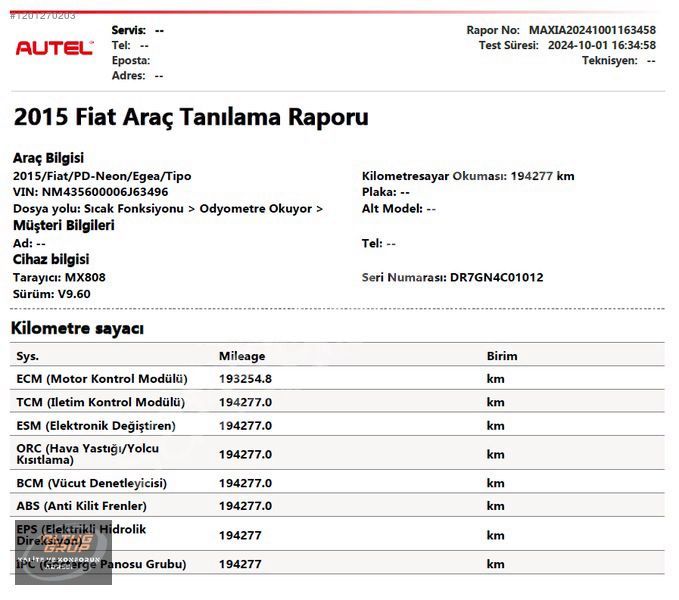The width and height of the screenshot is (679, 600).
Task: Select report number MAXIA20241001163458
Action: [x=592, y=30]
